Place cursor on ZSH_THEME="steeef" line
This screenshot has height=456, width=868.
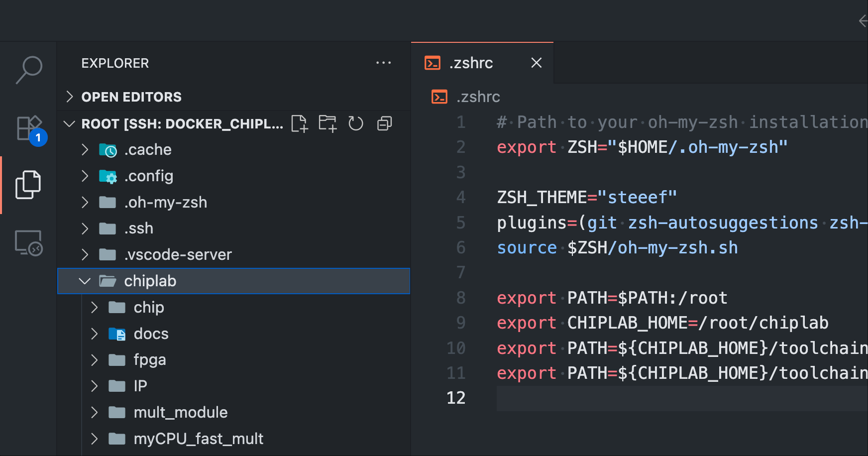point(587,197)
